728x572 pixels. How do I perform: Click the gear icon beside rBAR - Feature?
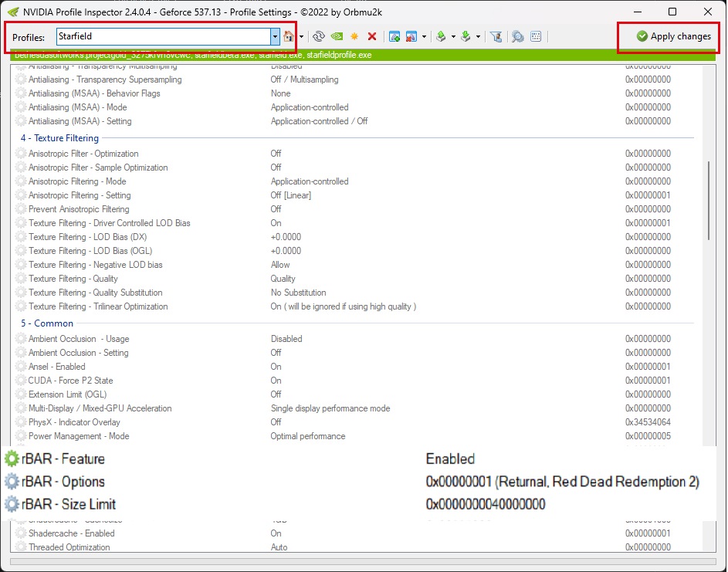click(x=12, y=459)
